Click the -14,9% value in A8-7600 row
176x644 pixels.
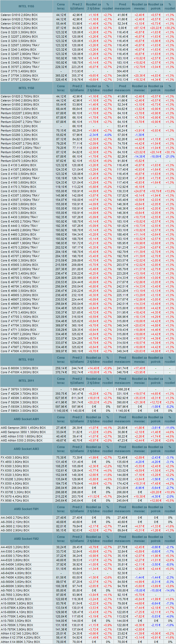tap(170, 590)
